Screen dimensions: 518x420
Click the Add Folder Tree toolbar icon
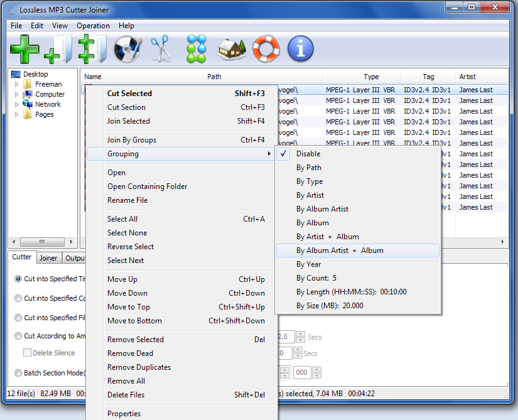click(92, 49)
